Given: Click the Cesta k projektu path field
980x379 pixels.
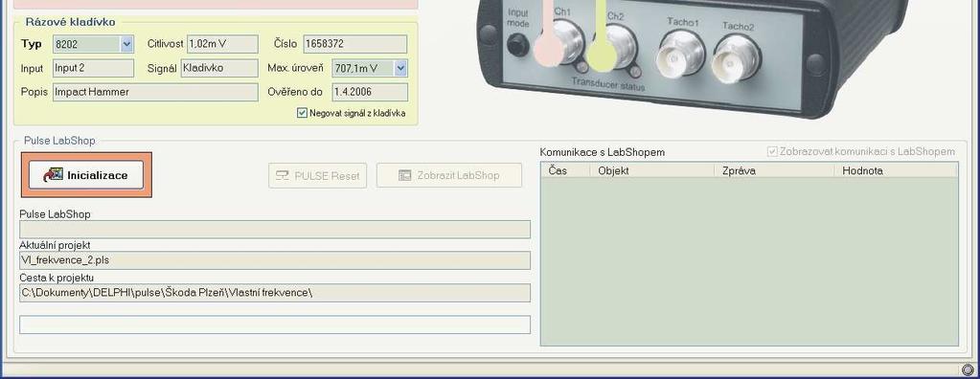Looking at the screenshot, I should pos(275,293).
